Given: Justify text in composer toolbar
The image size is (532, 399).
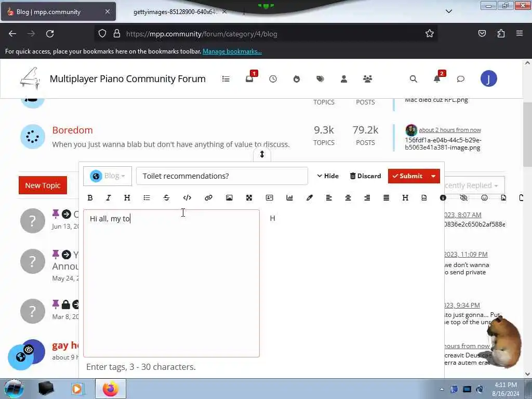Looking at the screenshot, I should (x=386, y=198).
